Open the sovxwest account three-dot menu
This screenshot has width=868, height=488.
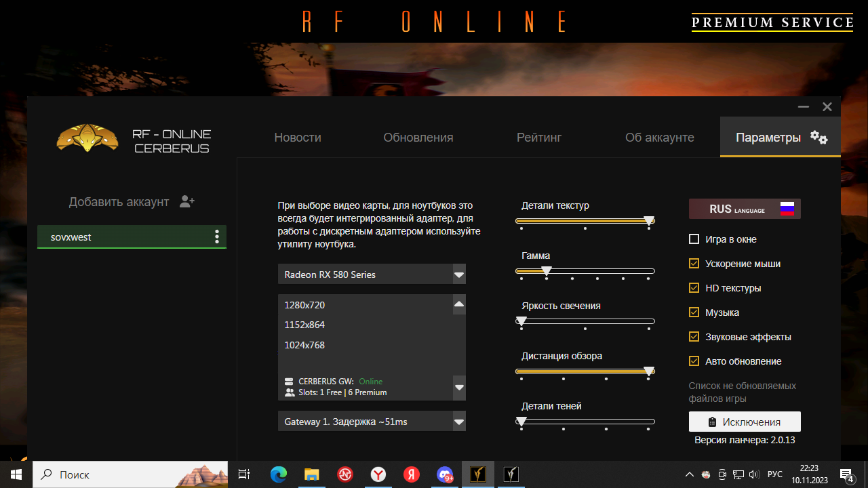(217, 237)
